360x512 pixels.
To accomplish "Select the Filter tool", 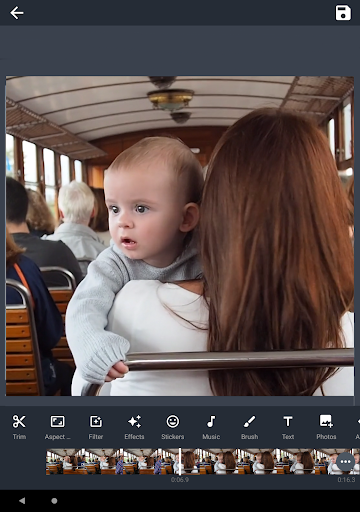I will click(96, 427).
